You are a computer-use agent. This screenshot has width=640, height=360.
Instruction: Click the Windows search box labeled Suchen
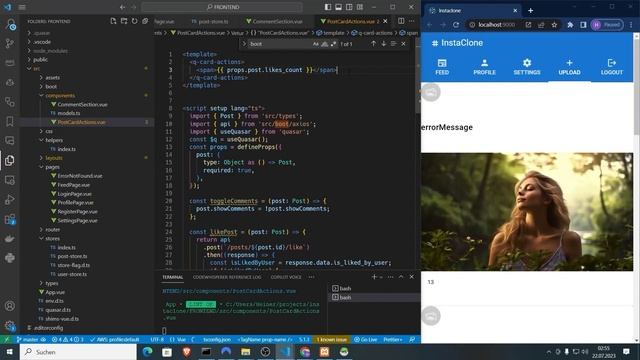coord(78,352)
